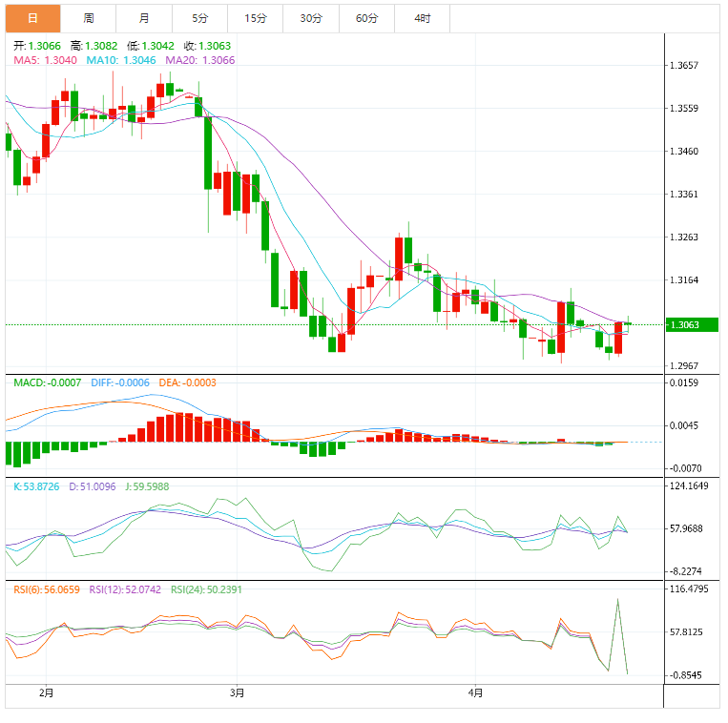Click the green 1.3063 current price label

click(693, 325)
